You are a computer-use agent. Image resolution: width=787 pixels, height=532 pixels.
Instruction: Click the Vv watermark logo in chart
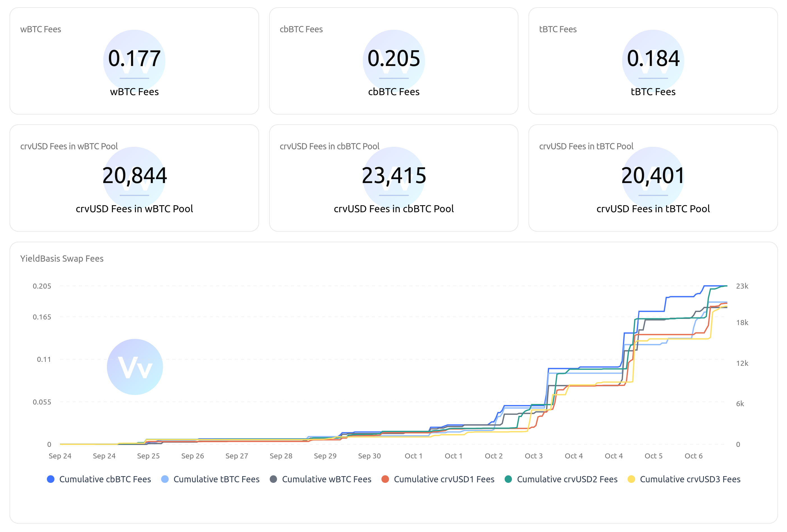tap(135, 367)
